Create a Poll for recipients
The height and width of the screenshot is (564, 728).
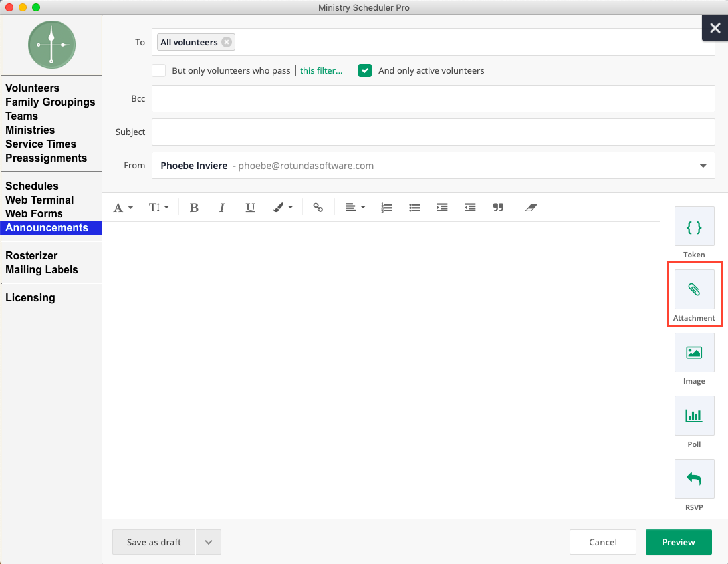coord(694,416)
